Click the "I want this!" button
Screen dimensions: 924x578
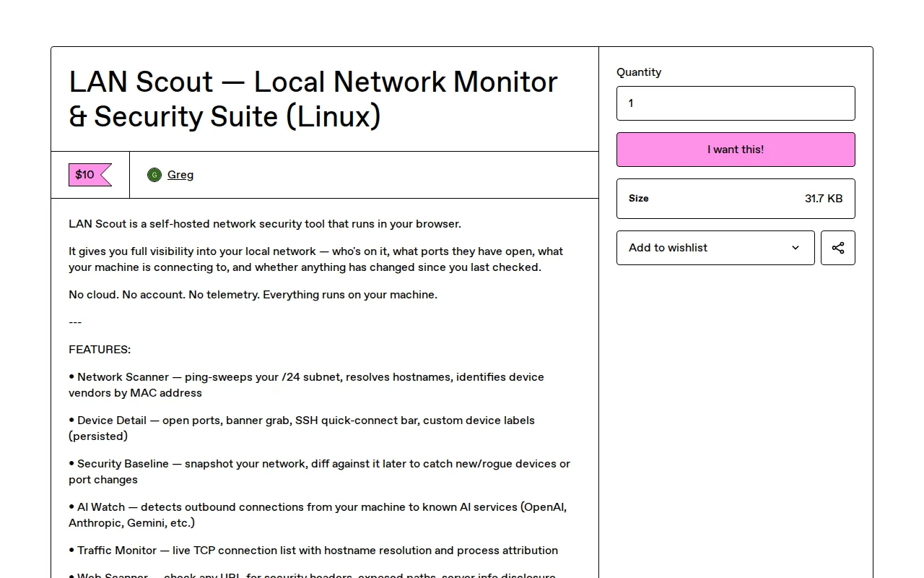click(x=736, y=150)
